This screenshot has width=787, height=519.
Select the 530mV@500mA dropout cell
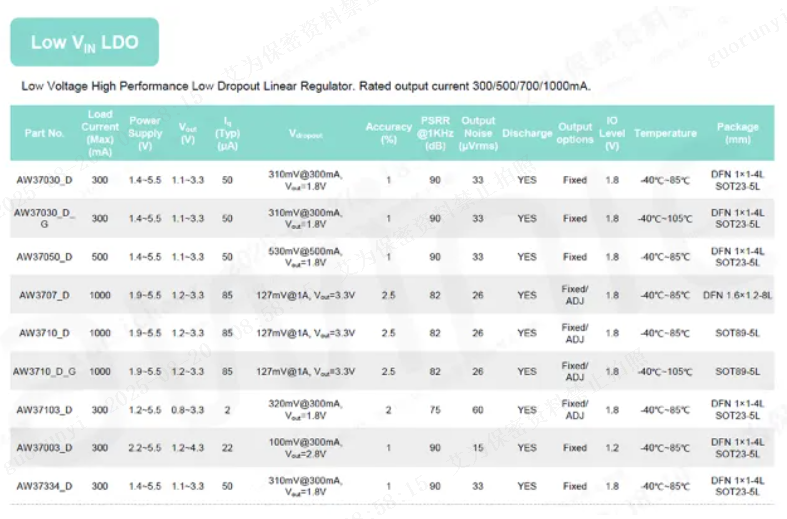point(305,257)
